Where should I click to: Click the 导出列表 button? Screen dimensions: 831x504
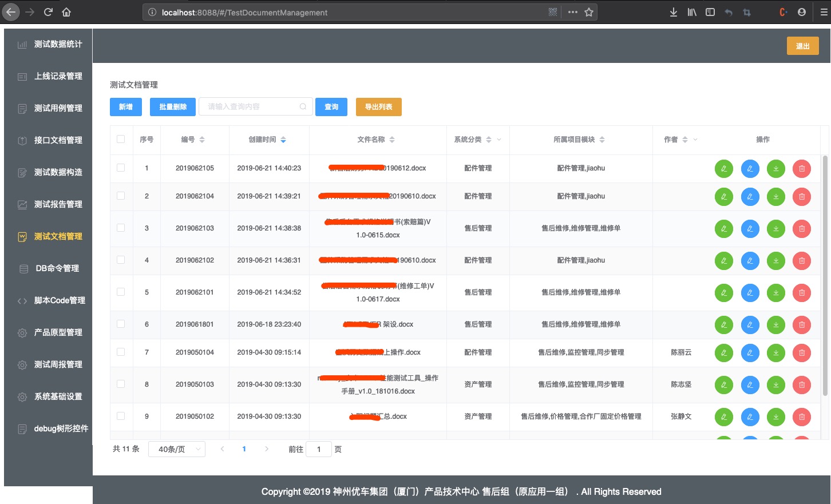point(379,107)
